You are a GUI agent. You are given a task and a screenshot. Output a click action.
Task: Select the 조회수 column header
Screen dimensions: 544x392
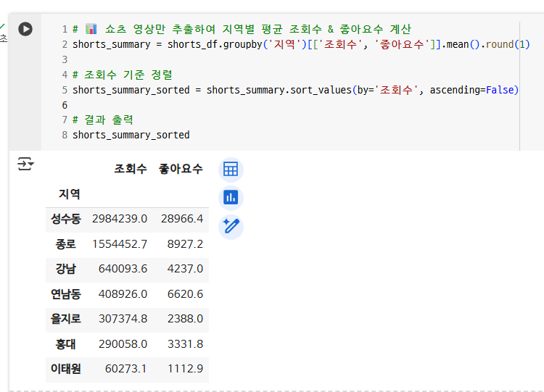[131, 169]
